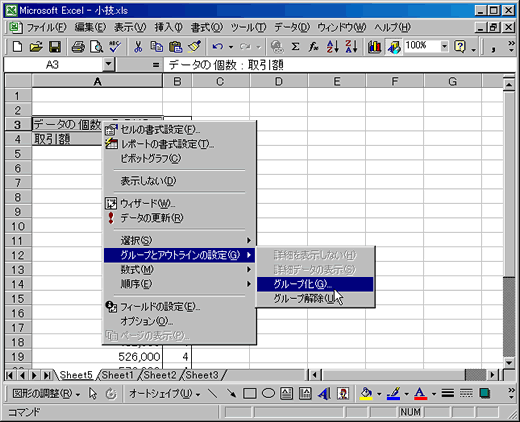Choose グループ解除 in the submenu
520x422 pixels.
(315, 299)
